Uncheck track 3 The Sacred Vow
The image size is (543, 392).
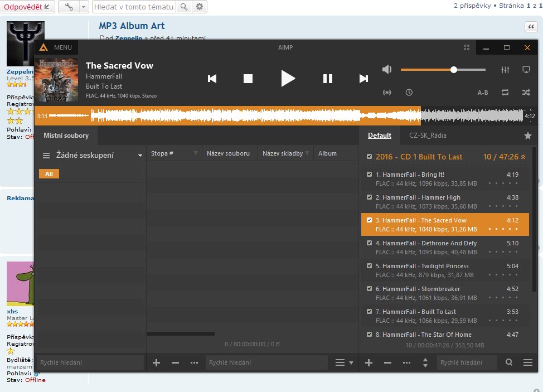(369, 220)
